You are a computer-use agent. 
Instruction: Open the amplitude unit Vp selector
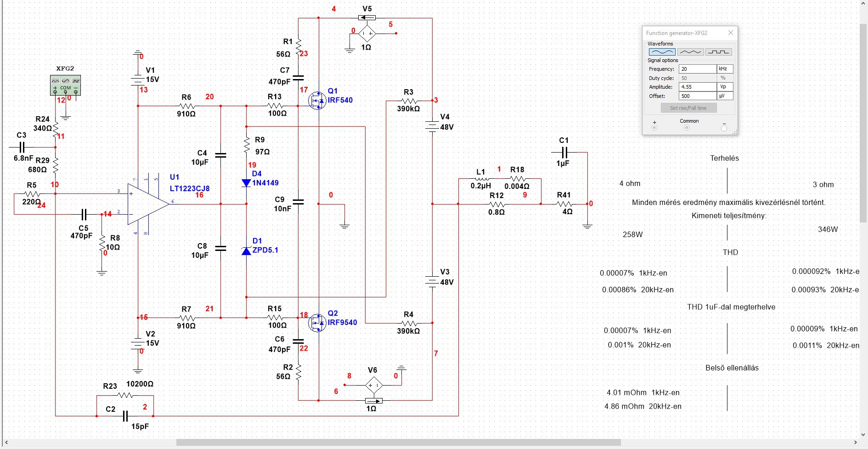(725, 87)
